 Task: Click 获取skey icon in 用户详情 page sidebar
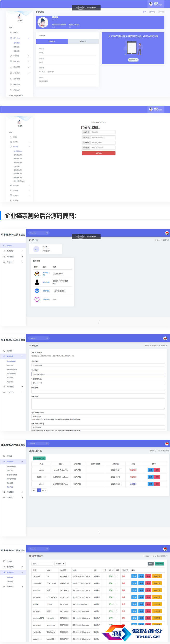(x=11, y=61)
